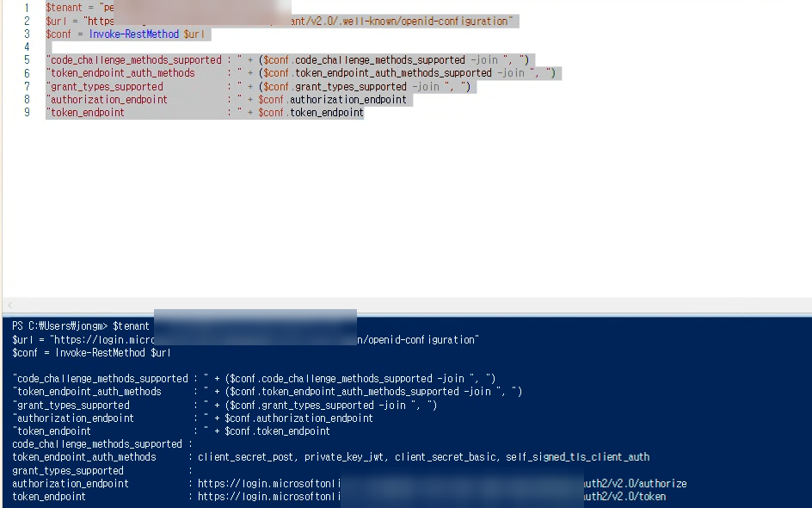Click $conf.authorization_endpoint on editor line 8
The image size is (812, 508).
(x=333, y=100)
